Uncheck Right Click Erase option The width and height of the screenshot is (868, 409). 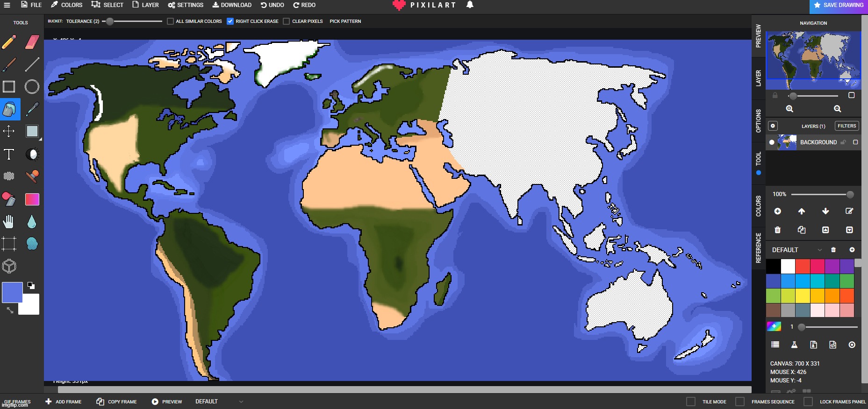230,21
